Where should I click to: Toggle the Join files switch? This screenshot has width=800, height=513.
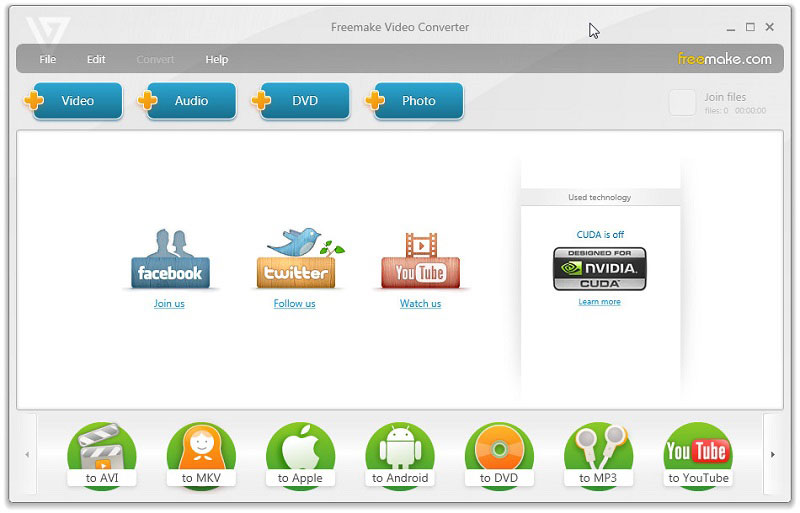click(x=682, y=103)
